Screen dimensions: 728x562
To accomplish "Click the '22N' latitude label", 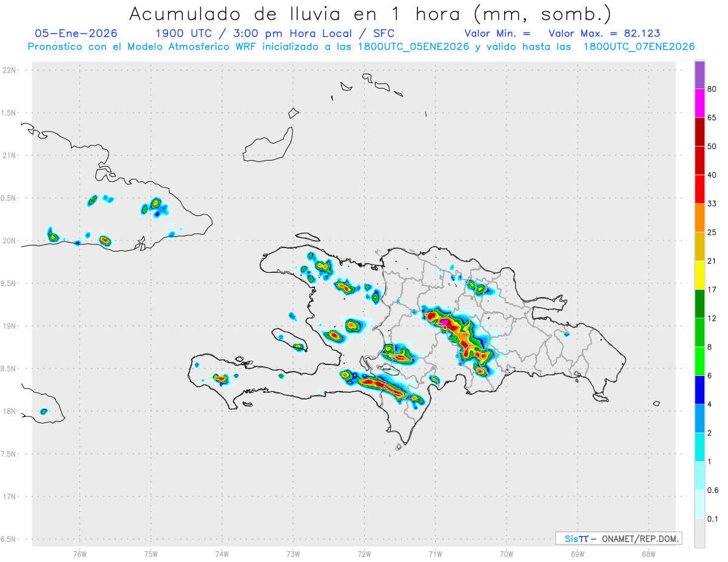I will (9, 70).
